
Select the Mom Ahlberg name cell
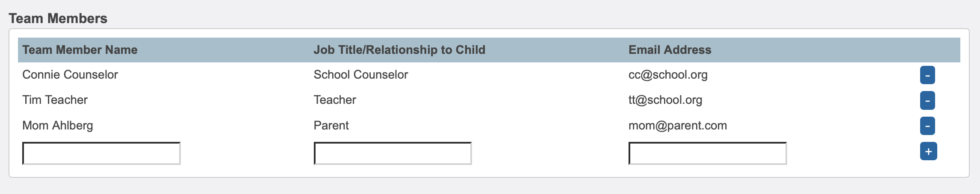tap(58, 126)
